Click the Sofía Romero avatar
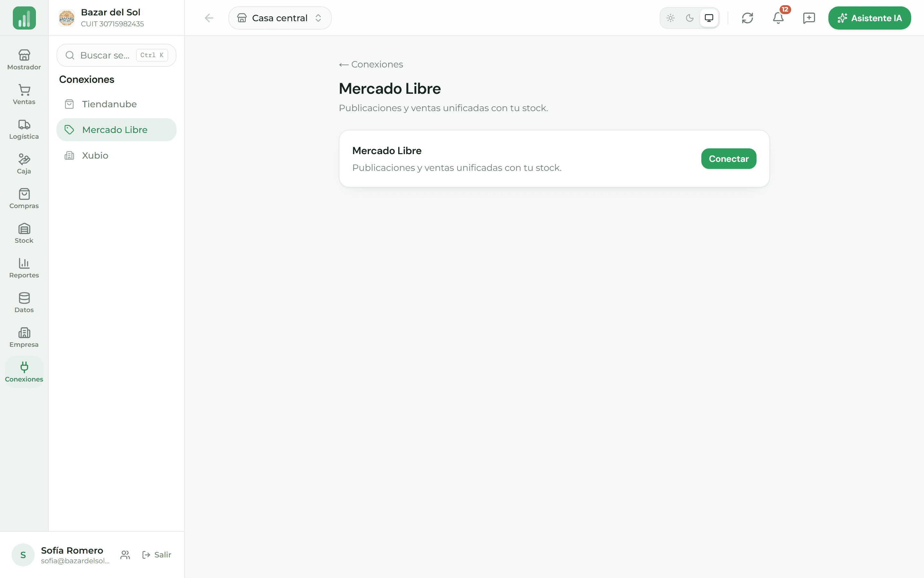924x578 pixels. 23,555
